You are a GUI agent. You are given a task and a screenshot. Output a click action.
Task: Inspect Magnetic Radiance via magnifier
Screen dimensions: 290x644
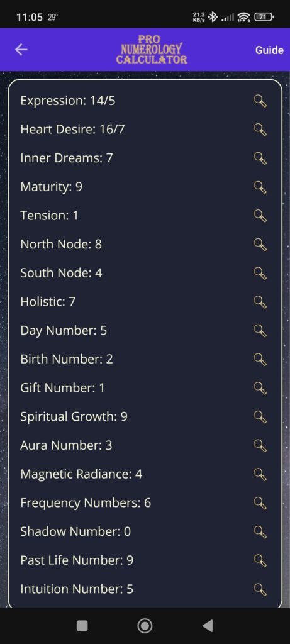[x=260, y=475]
